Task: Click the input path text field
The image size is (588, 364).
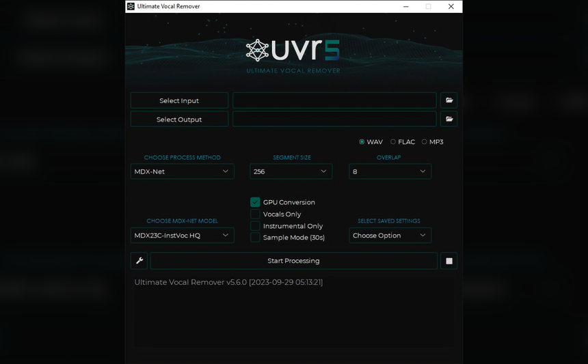Action: pyautogui.click(x=334, y=100)
